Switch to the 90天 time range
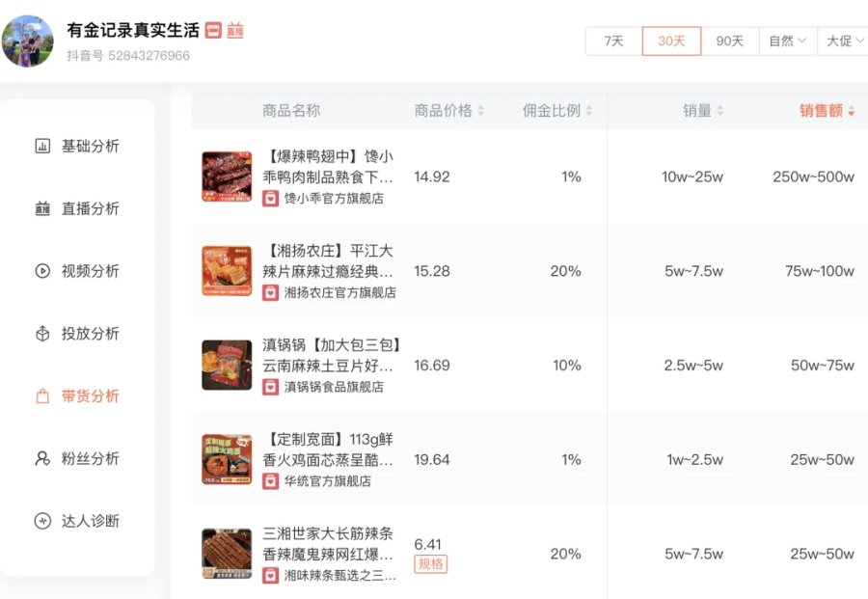Image resolution: width=868 pixels, height=599 pixels. pos(729,41)
